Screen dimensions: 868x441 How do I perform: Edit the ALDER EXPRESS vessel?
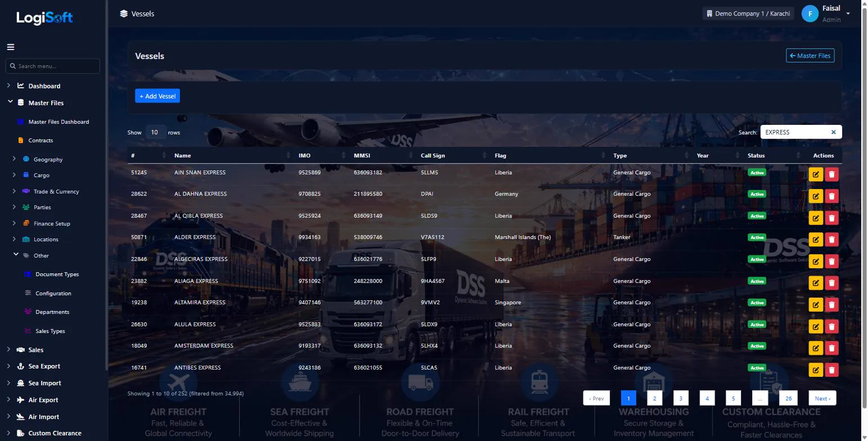[x=815, y=240]
